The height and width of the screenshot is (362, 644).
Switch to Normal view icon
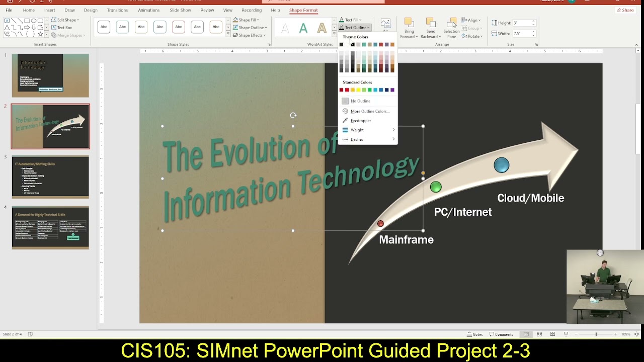(526, 334)
